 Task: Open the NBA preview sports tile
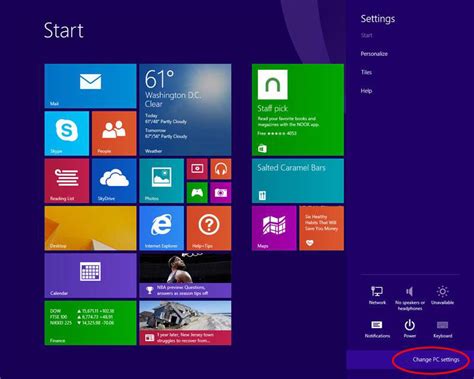pyautogui.click(x=185, y=275)
